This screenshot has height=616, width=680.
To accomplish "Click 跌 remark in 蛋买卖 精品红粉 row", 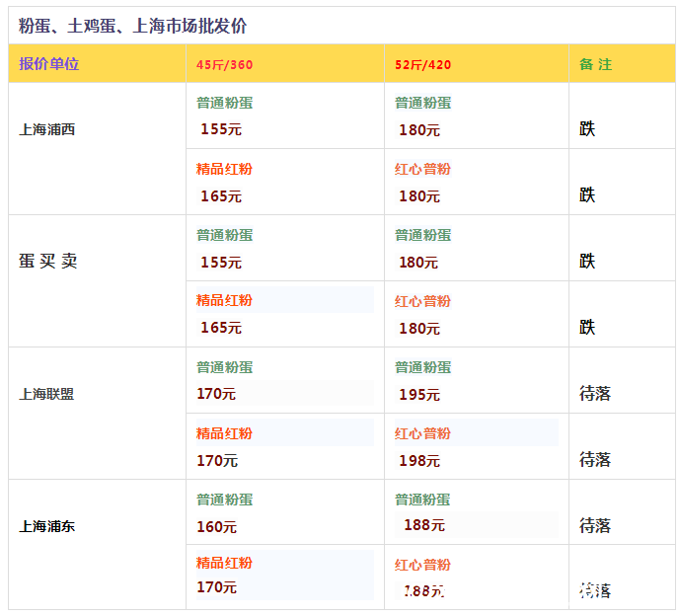I will (587, 328).
